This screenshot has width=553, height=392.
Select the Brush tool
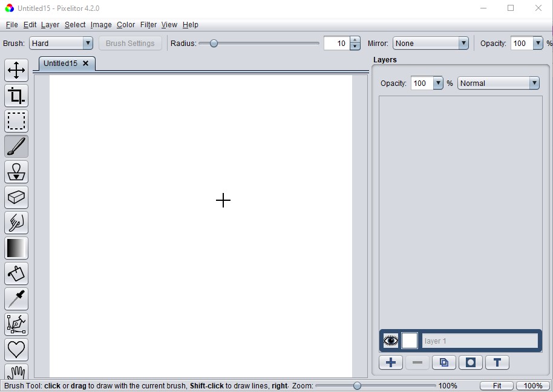pyautogui.click(x=16, y=146)
